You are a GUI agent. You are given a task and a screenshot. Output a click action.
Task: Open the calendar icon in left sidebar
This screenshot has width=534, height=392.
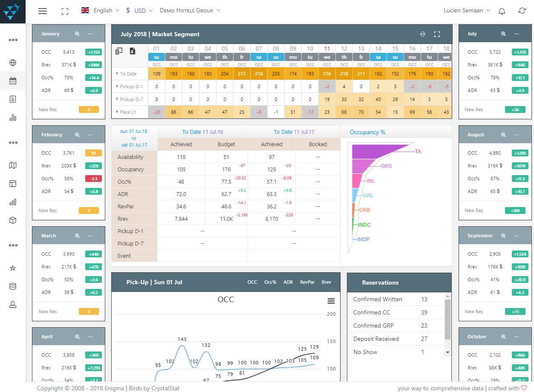13,81
